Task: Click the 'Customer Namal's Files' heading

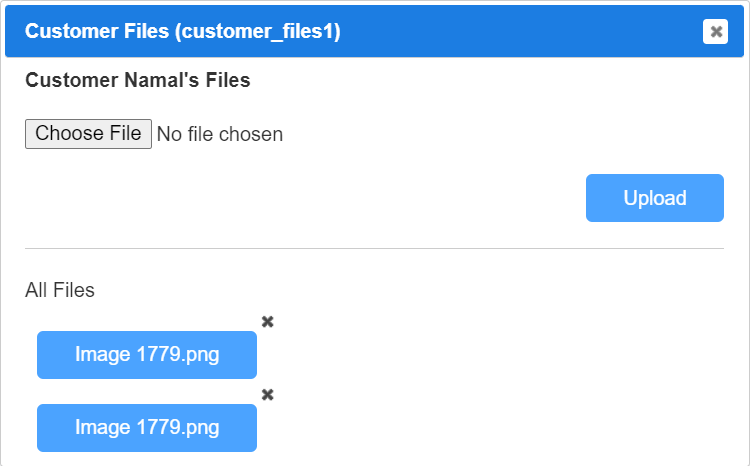Action: point(138,80)
